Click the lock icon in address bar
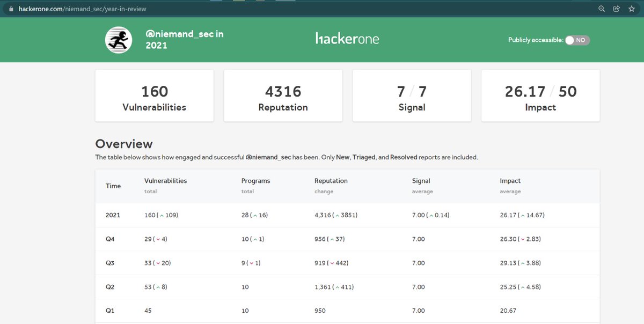Screen dimensions: 644x324 click(10, 9)
